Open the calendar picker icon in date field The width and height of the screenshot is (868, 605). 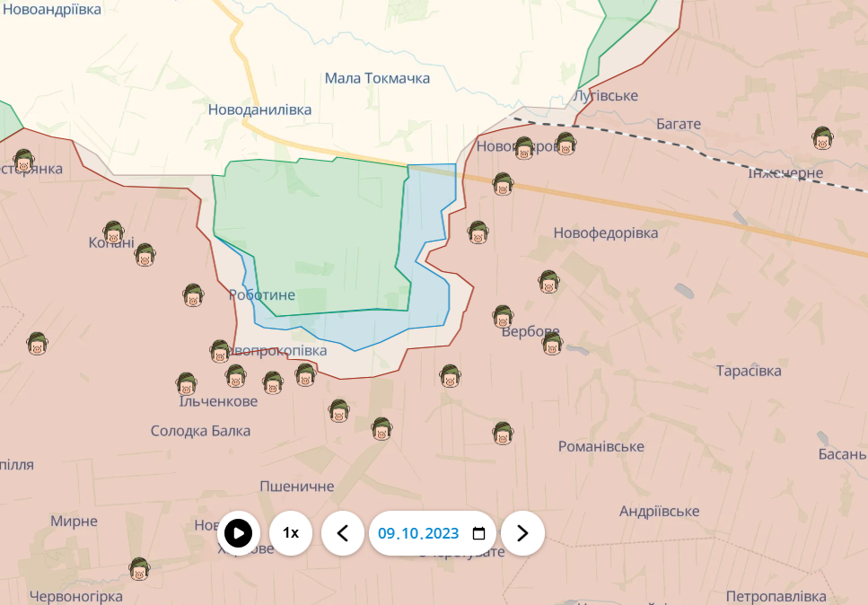click(478, 533)
